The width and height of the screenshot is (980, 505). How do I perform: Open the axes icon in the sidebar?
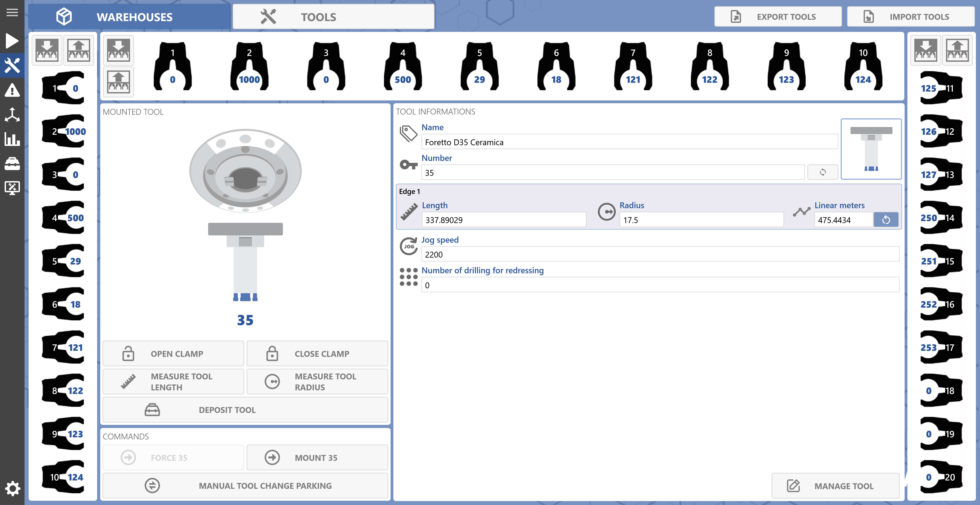click(12, 114)
